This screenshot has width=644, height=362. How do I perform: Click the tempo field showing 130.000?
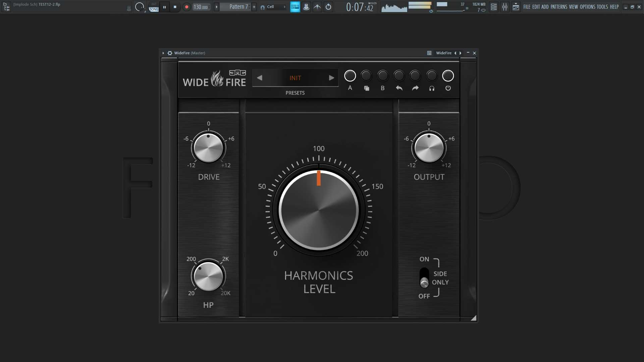pyautogui.click(x=201, y=7)
